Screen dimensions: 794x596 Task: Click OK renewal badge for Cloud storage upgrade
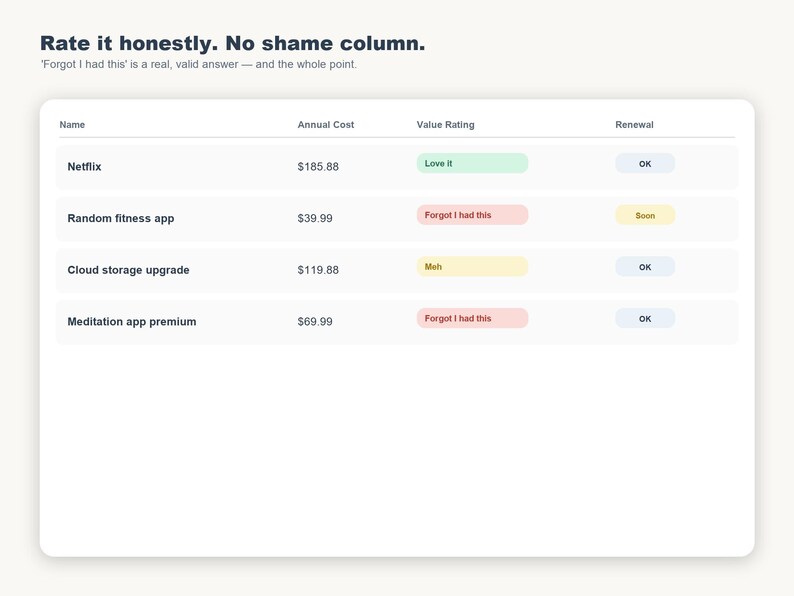pos(645,266)
